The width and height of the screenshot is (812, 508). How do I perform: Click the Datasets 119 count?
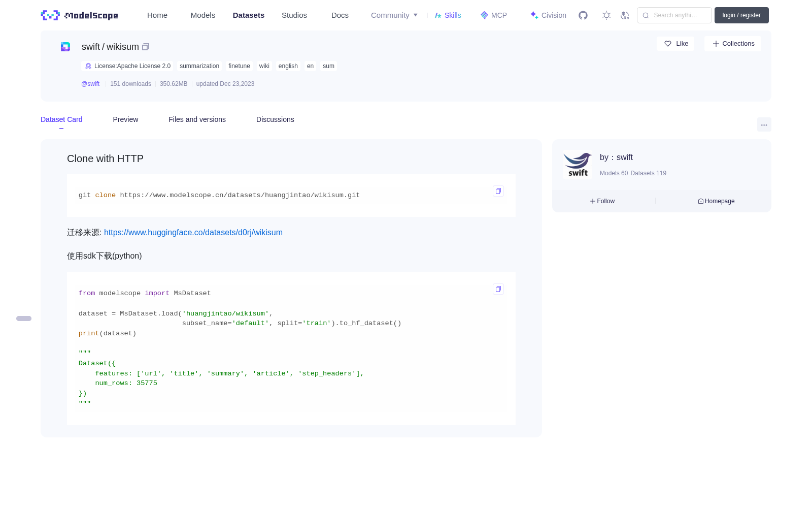pos(649,173)
